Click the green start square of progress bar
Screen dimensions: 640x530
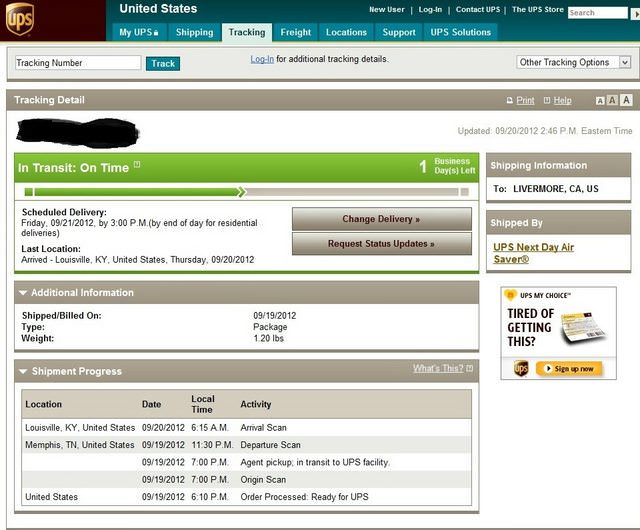coord(28,192)
